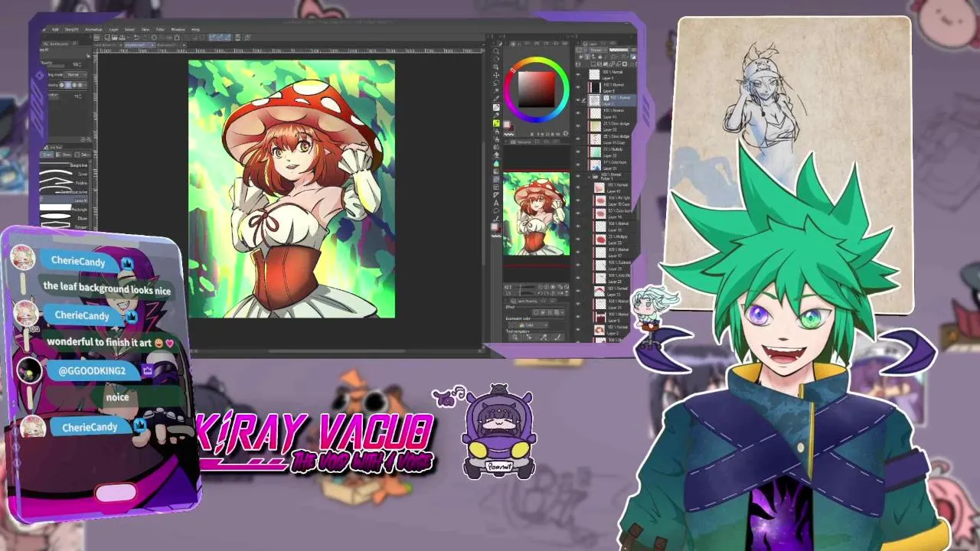Collapse the Folder 1 layer folder arrow
Image resolution: width=980 pixels, height=551 pixels.
tap(589, 177)
